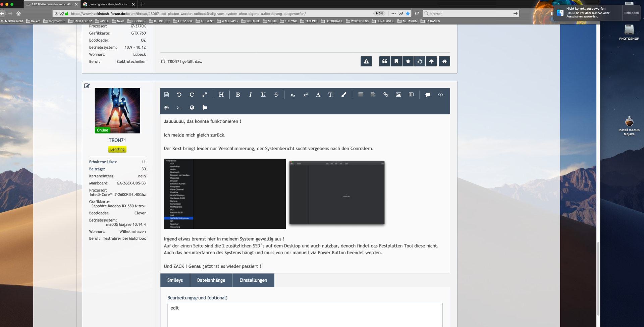Report the post with the warning icon
644x327 pixels.
pyautogui.click(x=366, y=61)
